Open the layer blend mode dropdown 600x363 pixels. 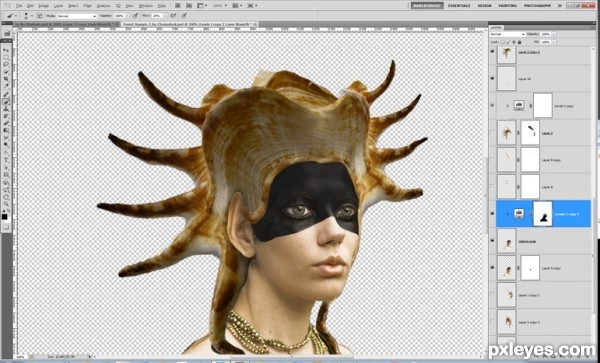coord(508,34)
